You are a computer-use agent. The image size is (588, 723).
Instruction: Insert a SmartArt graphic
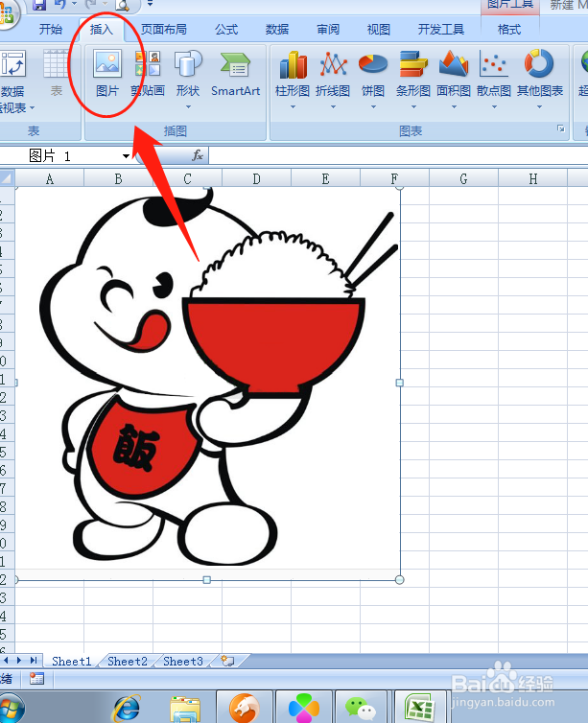(x=235, y=73)
